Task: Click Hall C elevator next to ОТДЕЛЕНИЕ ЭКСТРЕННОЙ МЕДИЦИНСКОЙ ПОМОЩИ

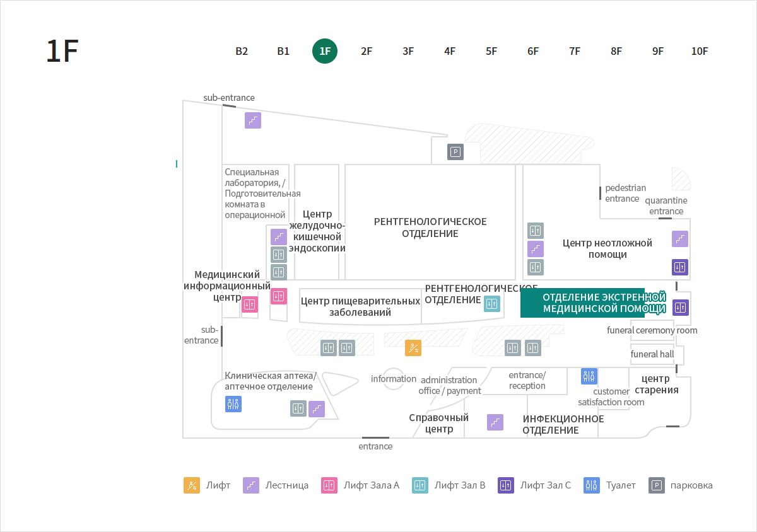Action: coord(680,308)
